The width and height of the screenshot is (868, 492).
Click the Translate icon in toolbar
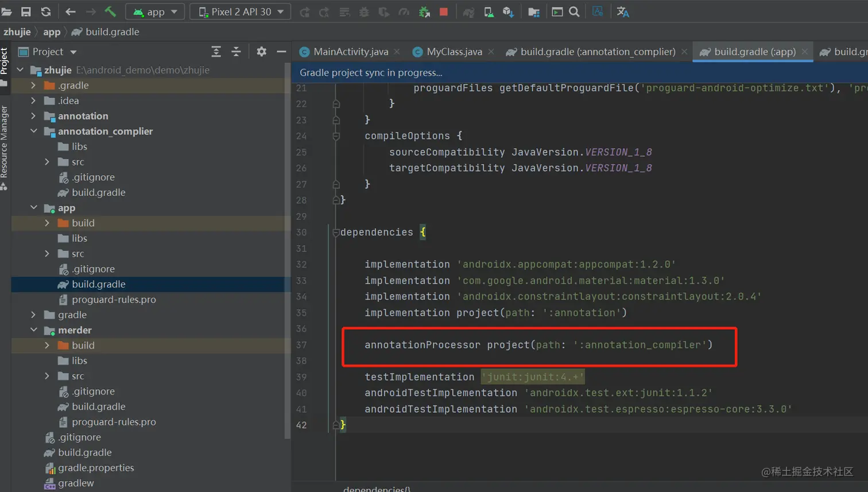(623, 11)
